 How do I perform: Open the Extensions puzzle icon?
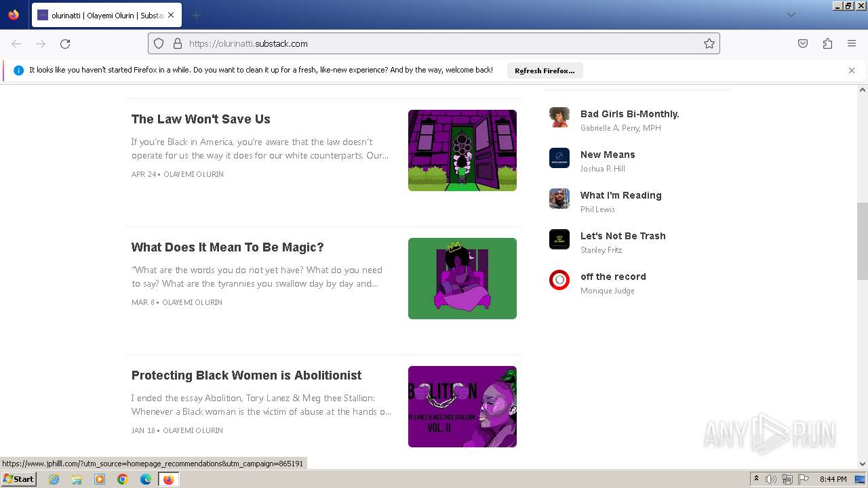click(x=827, y=43)
